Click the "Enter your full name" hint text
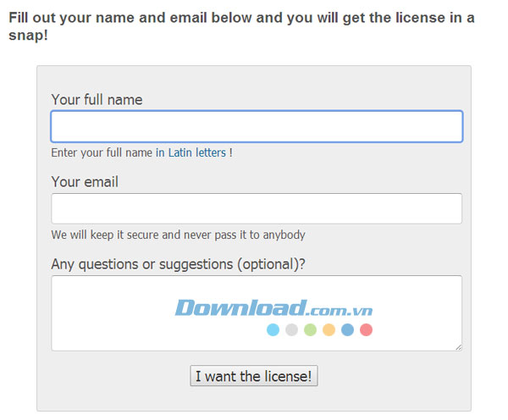The height and width of the screenshot is (420, 508). 102,153
